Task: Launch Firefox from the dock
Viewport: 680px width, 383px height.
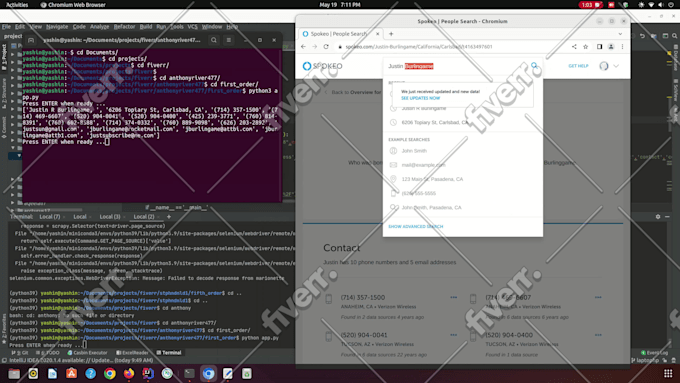Action: pyautogui.click(x=129, y=373)
